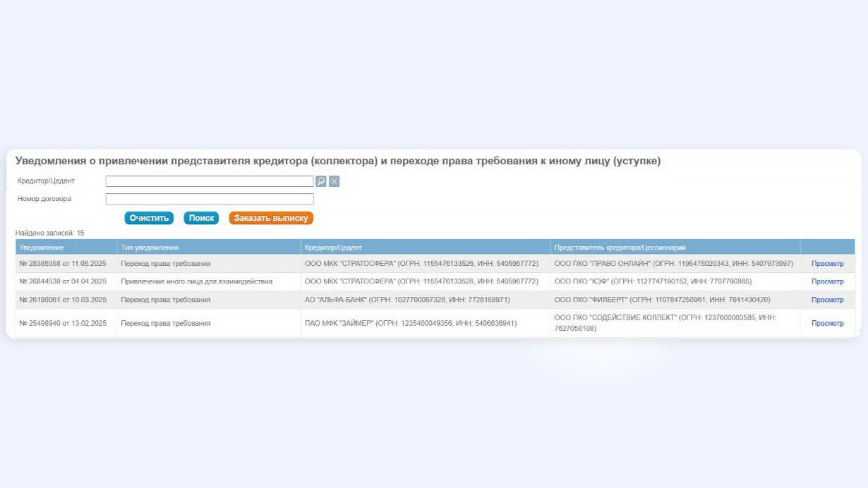868x488 pixels.
Task: Click the X clear icon beside Кредитор/Цедент field
Action: (334, 181)
